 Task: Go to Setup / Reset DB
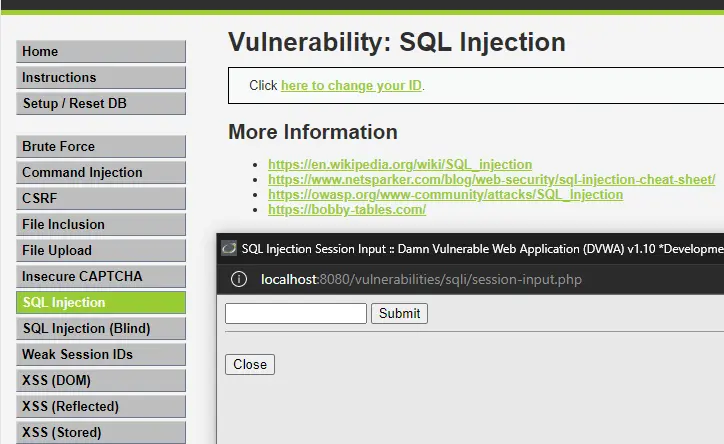101,103
